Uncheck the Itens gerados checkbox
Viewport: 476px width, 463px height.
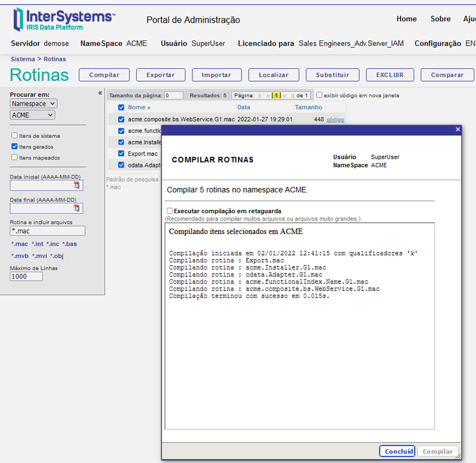(x=15, y=147)
